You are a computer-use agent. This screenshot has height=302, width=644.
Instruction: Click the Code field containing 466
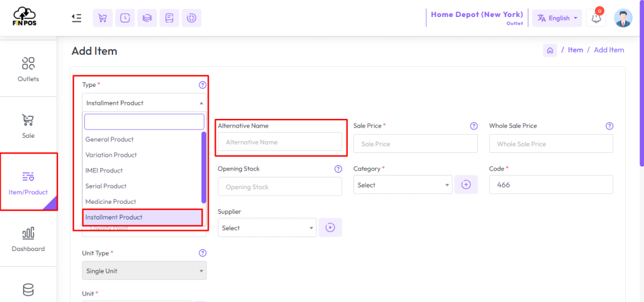[551, 184]
